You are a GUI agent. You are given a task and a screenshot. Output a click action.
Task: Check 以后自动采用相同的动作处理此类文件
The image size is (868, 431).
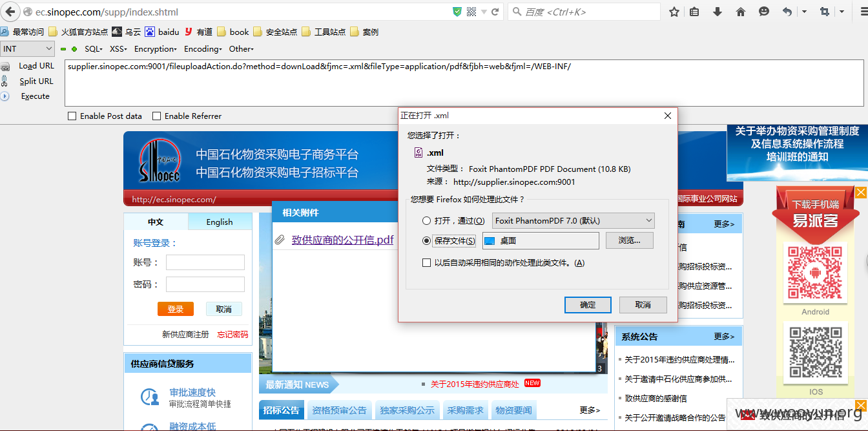(426, 263)
